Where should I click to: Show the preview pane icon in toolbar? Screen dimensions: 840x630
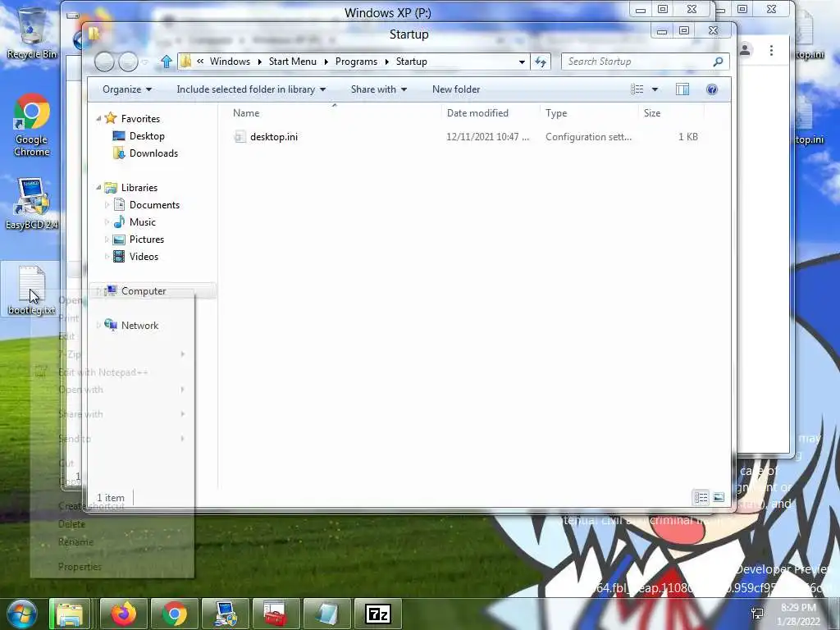(682, 89)
